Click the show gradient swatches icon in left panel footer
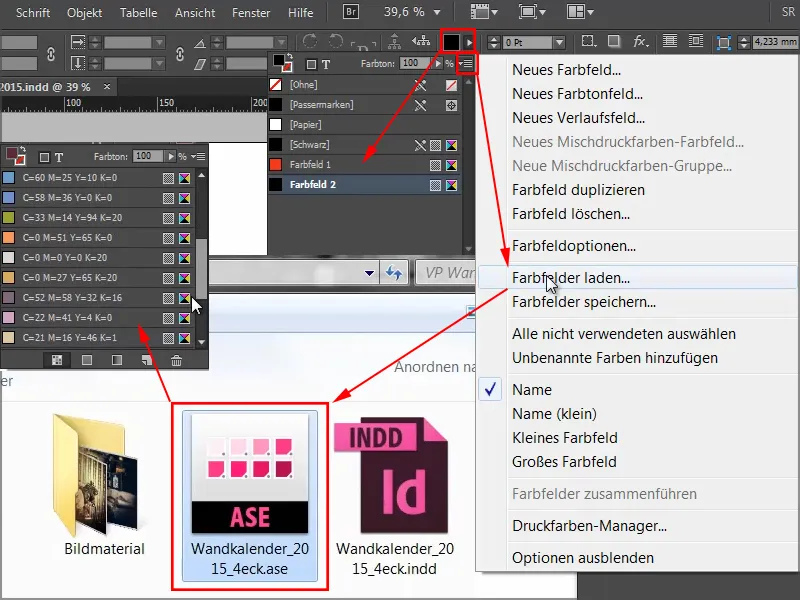Image resolution: width=800 pixels, height=600 pixels. [x=117, y=360]
